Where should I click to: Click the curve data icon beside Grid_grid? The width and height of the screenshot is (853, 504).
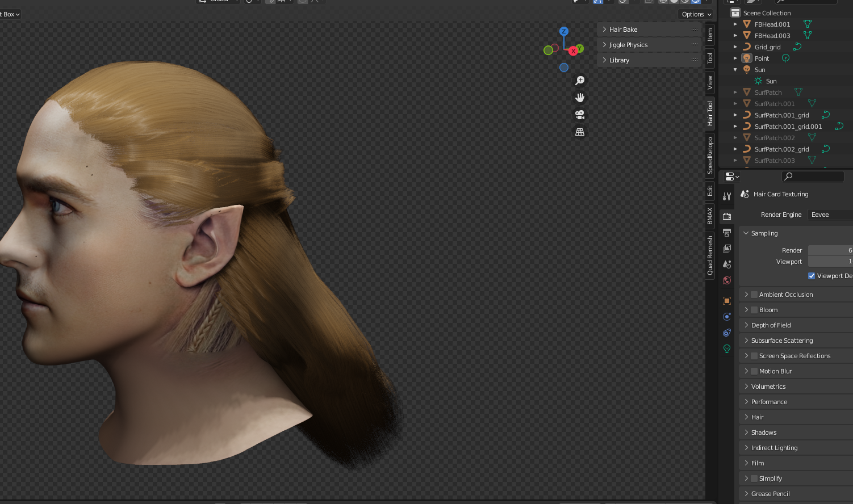click(797, 47)
